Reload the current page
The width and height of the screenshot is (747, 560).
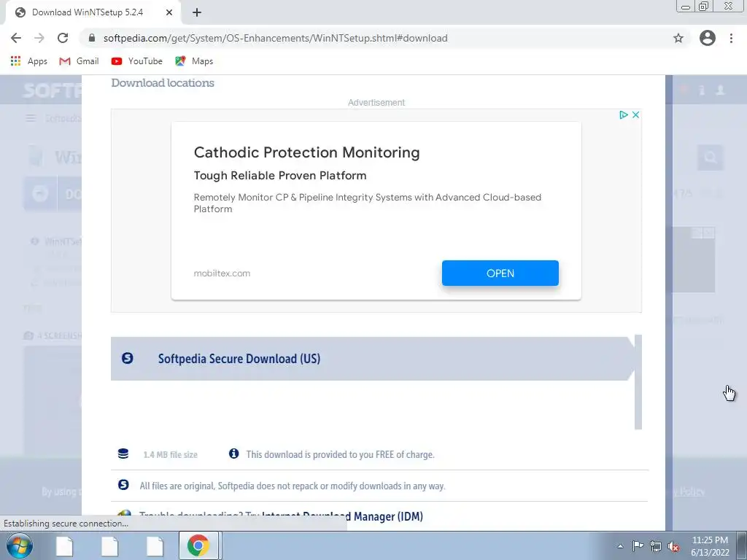pos(63,38)
